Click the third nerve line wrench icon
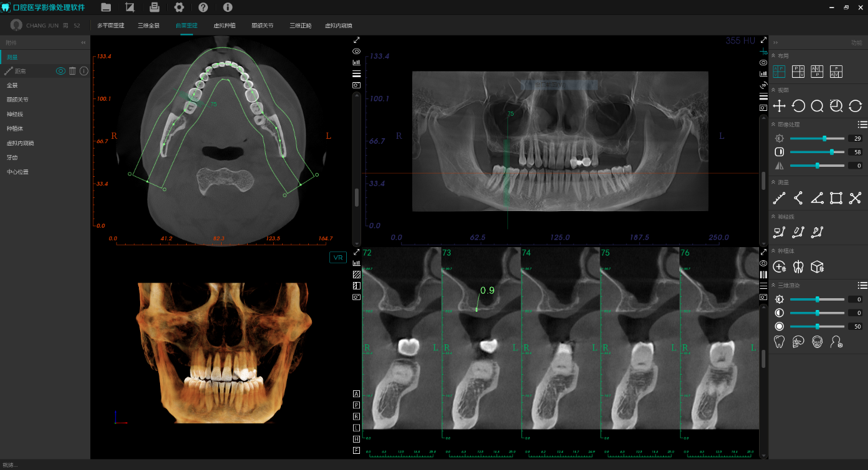The height and width of the screenshot is (470, 868). (817, 232)
